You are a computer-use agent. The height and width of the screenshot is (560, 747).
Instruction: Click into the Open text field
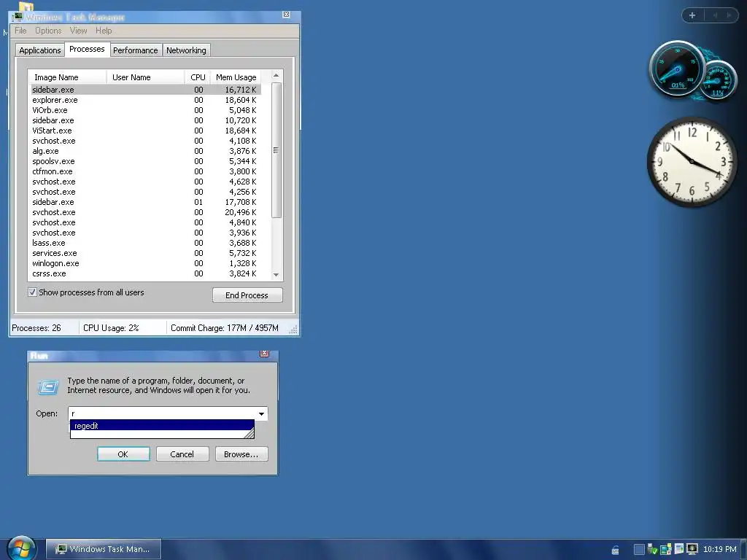pos(163,414)
